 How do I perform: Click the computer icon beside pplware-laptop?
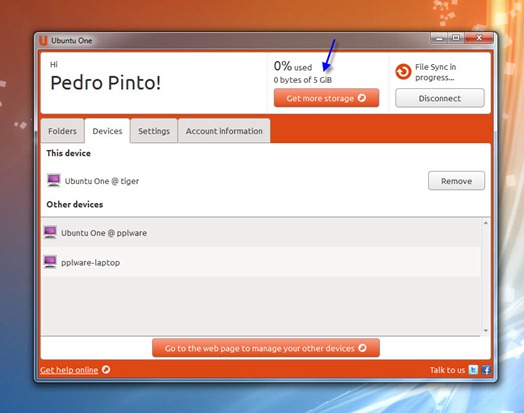click(50, 262)
